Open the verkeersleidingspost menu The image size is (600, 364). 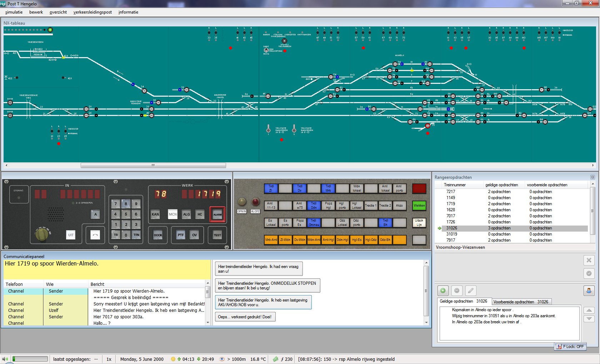click(x=92, y=12)
